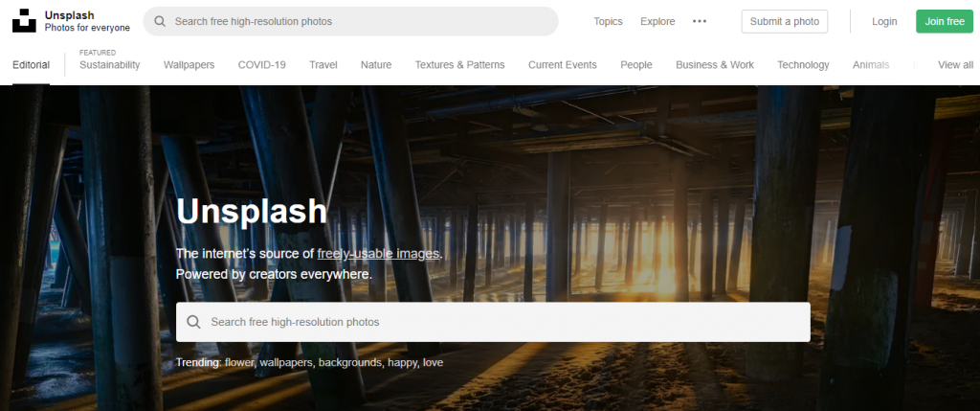Image resolution: width=980 pixels, height=411 pixels.
Task: Select the Editorial tab
Action: 31,64
